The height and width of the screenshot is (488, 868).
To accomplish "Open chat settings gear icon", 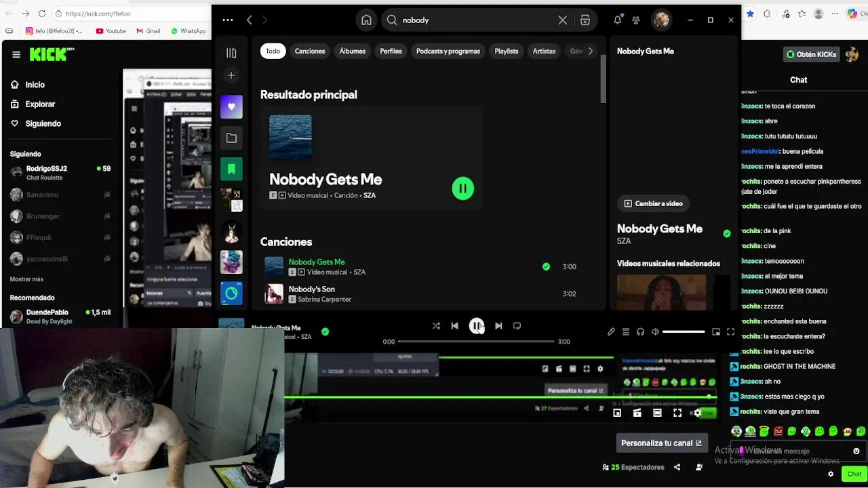I will 831,474.
